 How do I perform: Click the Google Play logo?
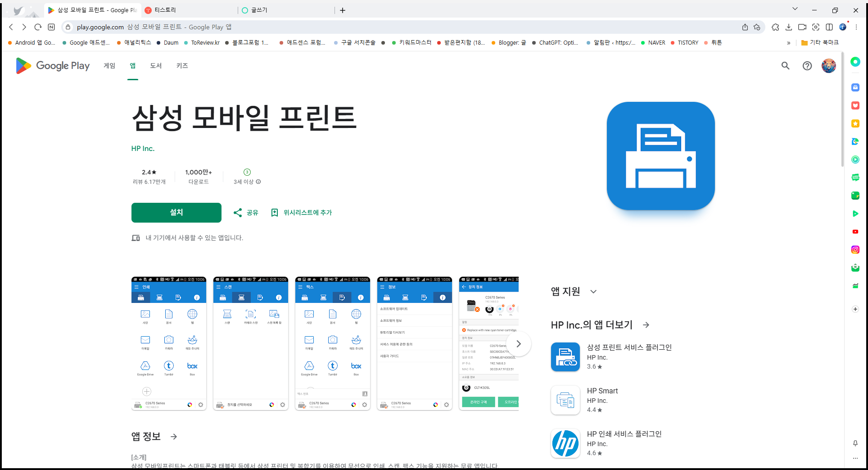pyautogui.click(x=52, y=66)
